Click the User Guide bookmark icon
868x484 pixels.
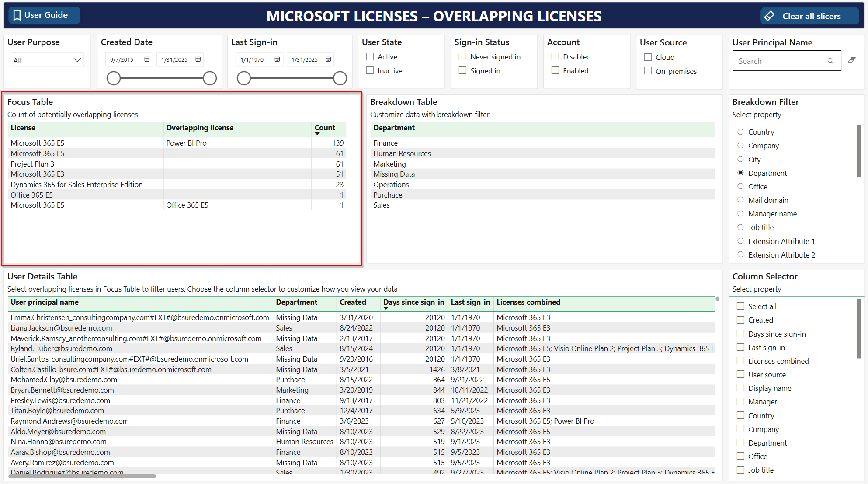pyautogui.click(x=17, y=15)
